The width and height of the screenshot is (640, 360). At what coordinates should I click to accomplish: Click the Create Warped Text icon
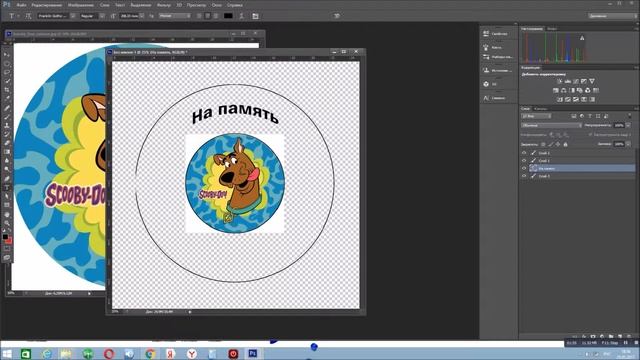241,16
